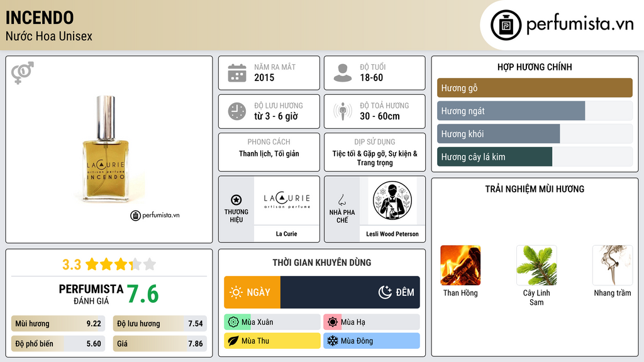Click the sillage value 30 - 60cm
Screen dimensions: 644x362
point(379,116)
